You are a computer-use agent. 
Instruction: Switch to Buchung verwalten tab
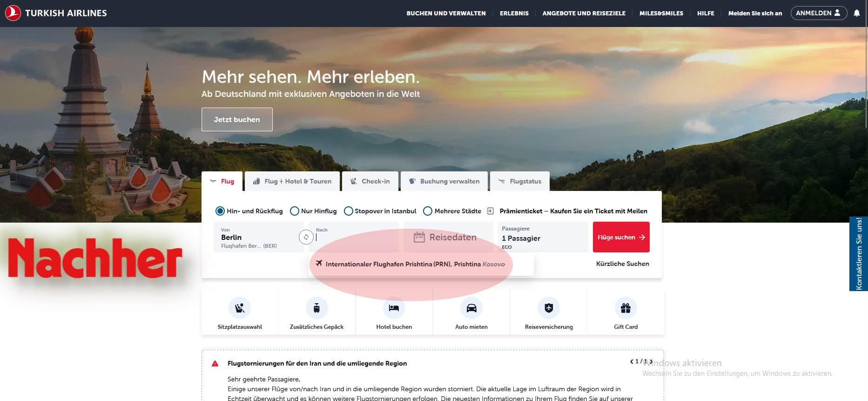tap(444, 181)
